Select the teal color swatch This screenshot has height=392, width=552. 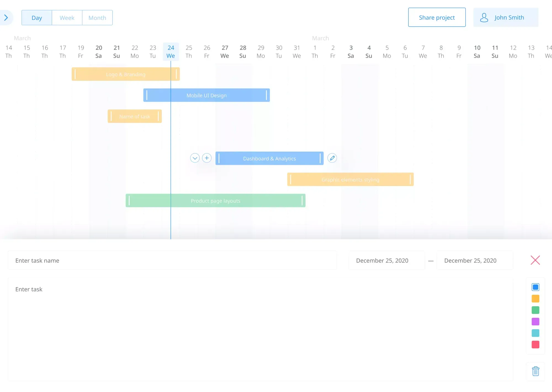535,333
